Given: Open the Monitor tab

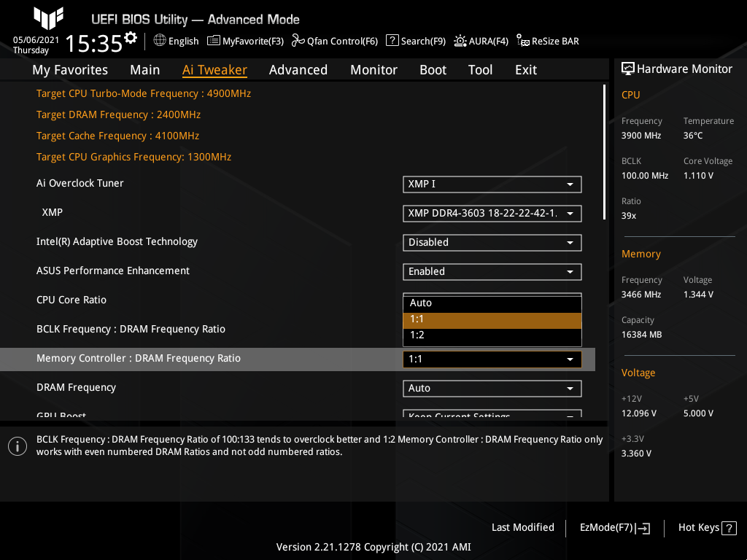Looking at the screenshot, I should pos(373,70).
